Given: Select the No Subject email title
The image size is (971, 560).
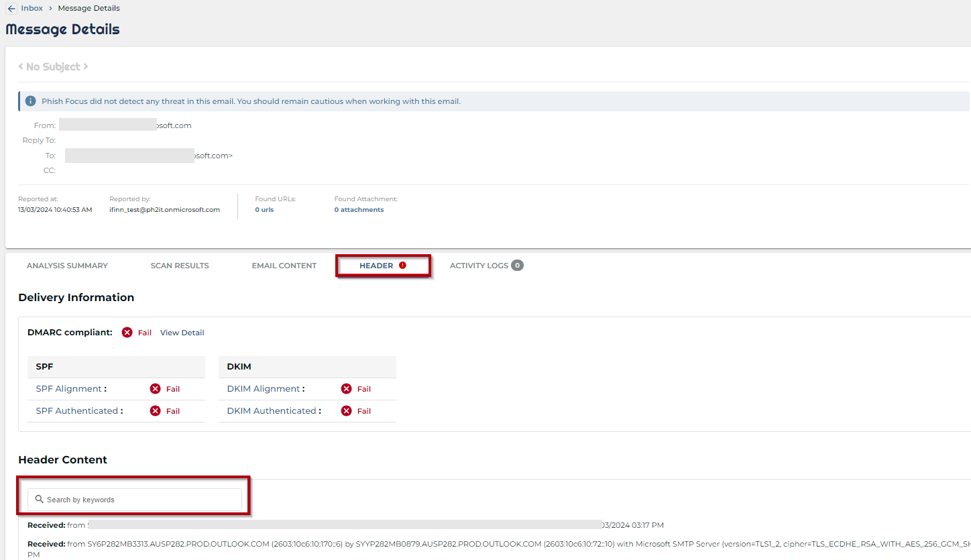Looking at the screenshot, I should pos(53,66).
